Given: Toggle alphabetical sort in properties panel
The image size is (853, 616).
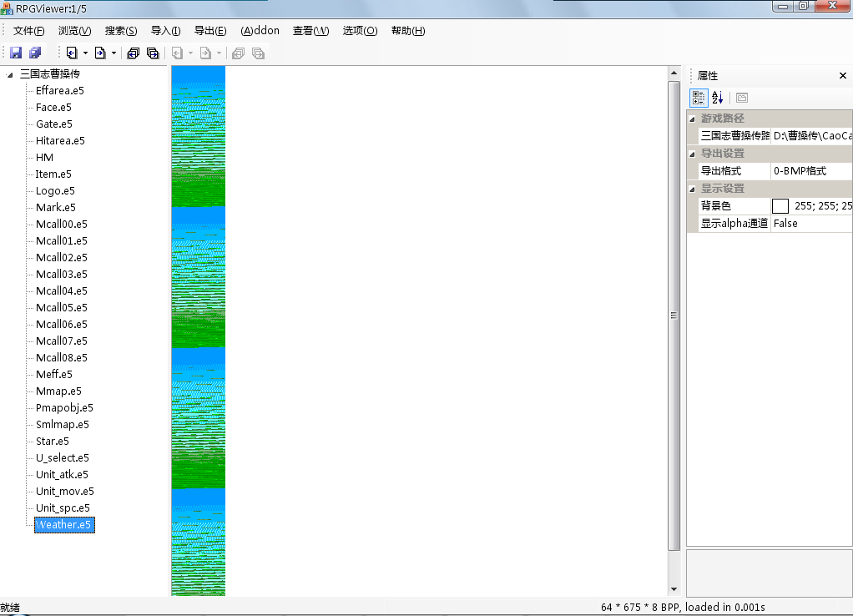Looking at the screenshot, I should 718,98.
